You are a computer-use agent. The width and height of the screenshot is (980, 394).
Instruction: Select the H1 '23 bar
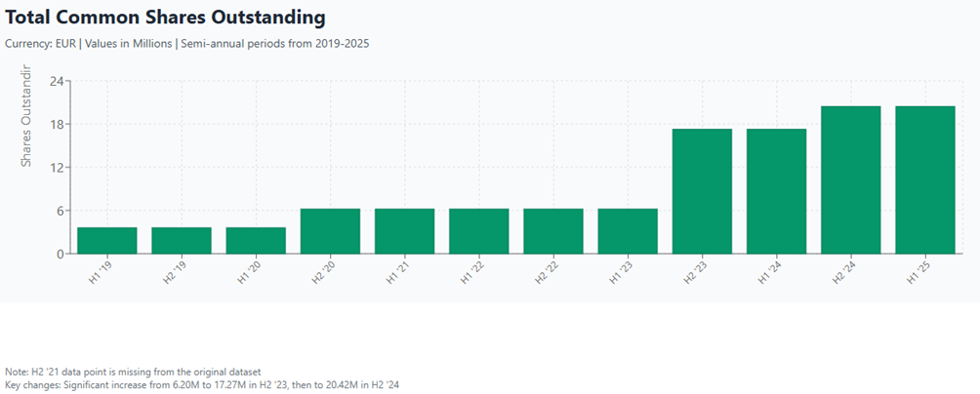pos(628,231)
